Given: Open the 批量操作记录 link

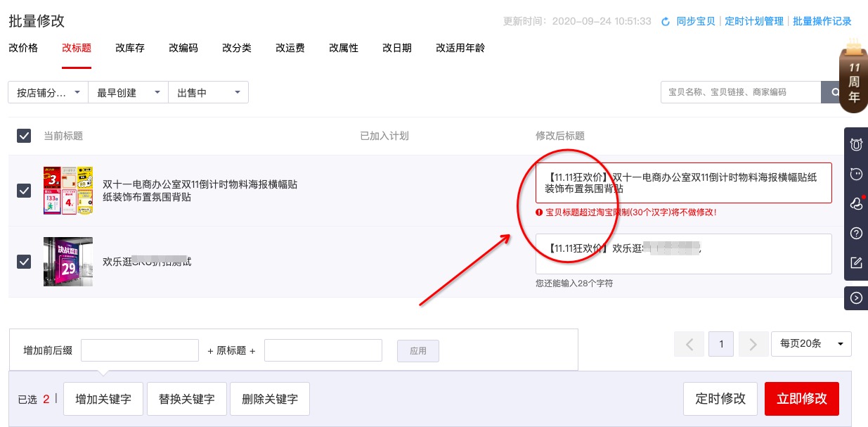Looking at the screenshot, I should coord(822,21).
